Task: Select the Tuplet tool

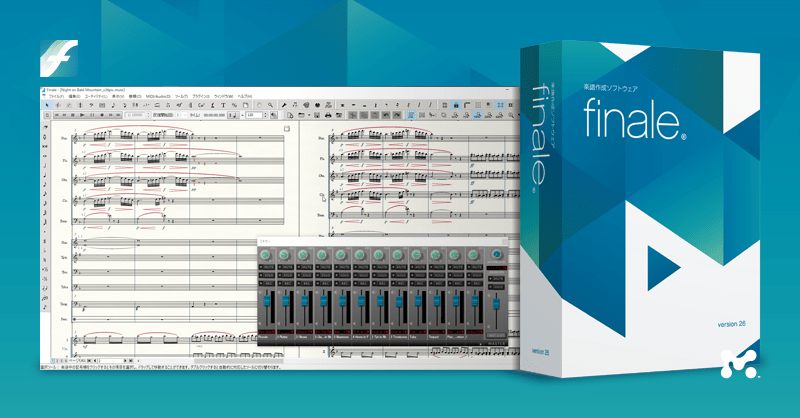Action: click(146, 105)
